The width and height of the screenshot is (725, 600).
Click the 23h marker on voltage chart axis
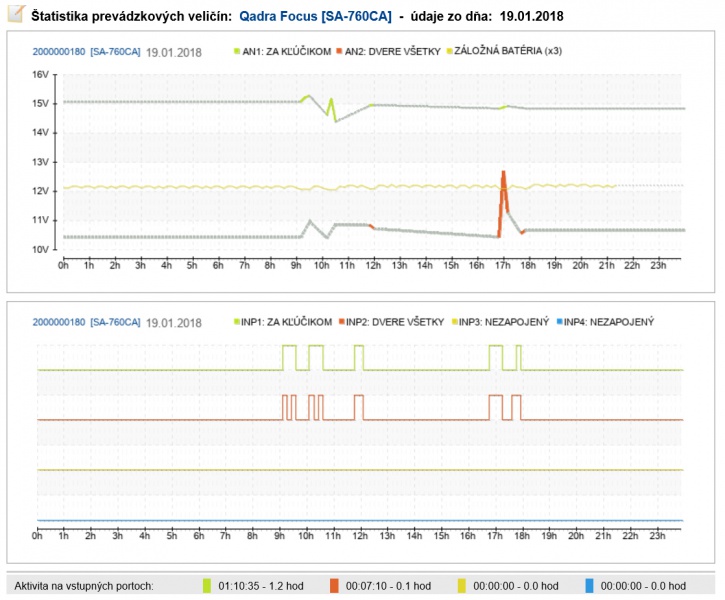pyautogui.click(x=658, y=265)
